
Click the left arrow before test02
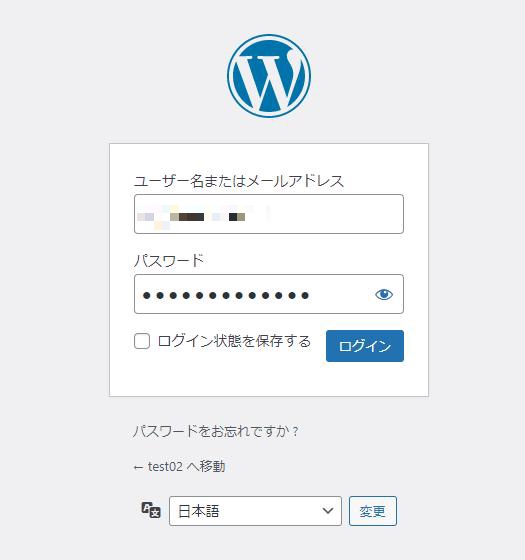coord(138,468)
